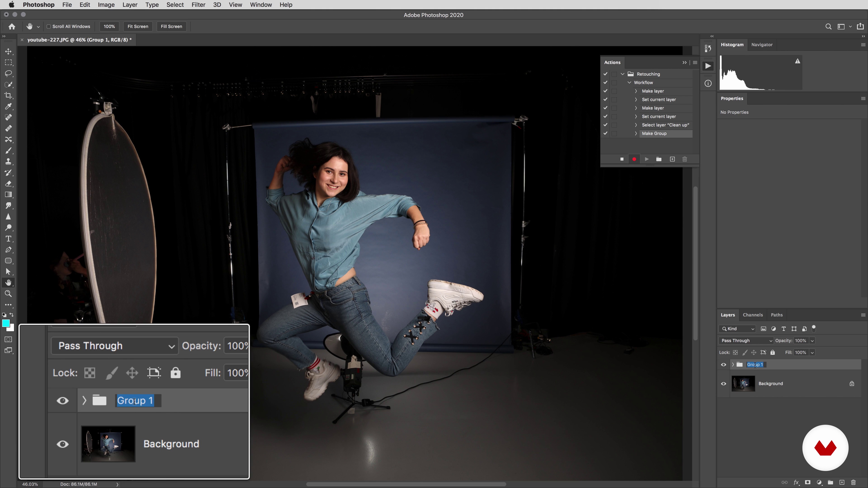Click the stop recording button in Actions
Viewport: 868px width, 488px height.
coord(622,159)
